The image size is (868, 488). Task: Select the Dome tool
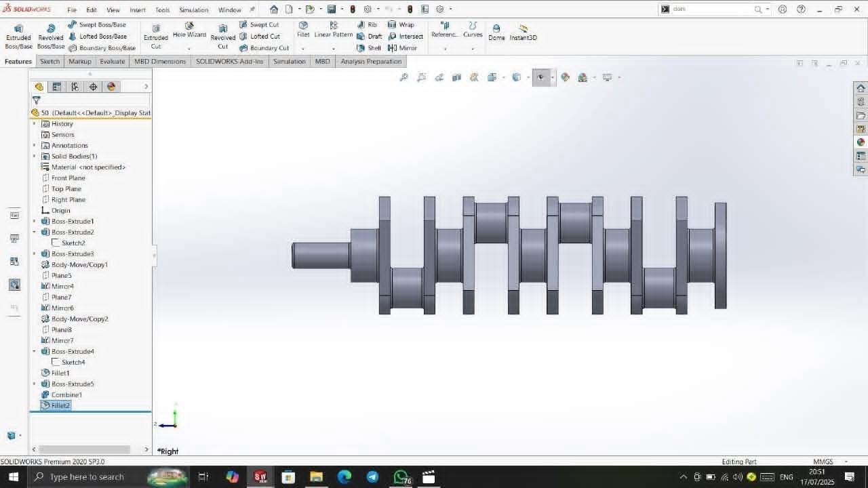[496, 33]
